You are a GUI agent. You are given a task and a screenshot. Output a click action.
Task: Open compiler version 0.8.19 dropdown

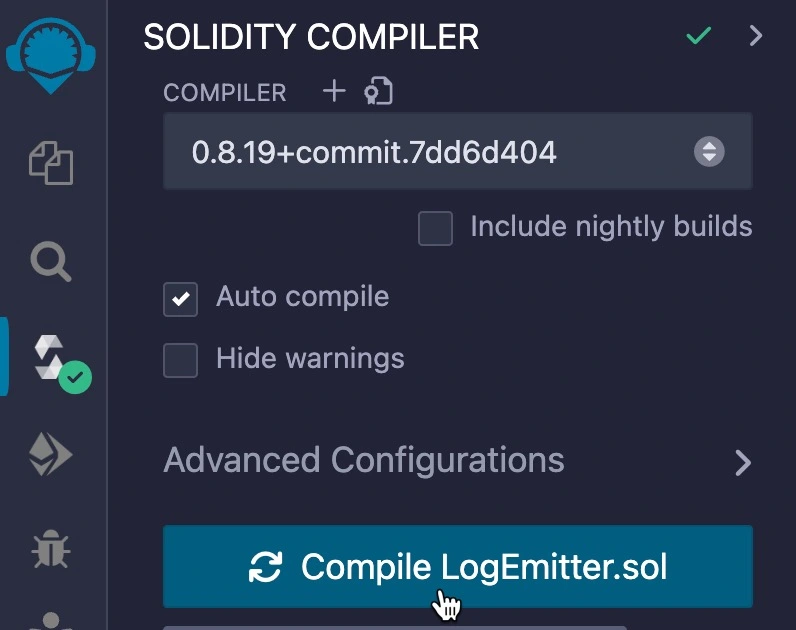click(x=457, y=152)
